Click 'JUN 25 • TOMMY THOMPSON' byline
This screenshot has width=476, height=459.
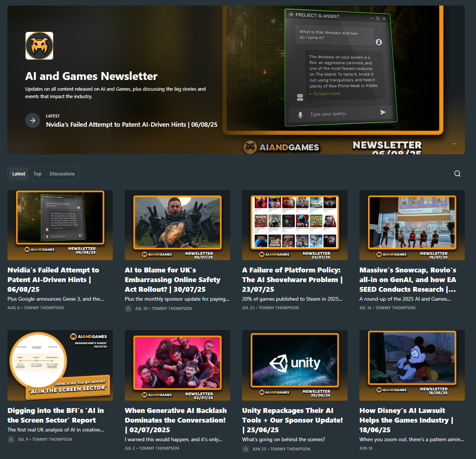pos(281,449)
